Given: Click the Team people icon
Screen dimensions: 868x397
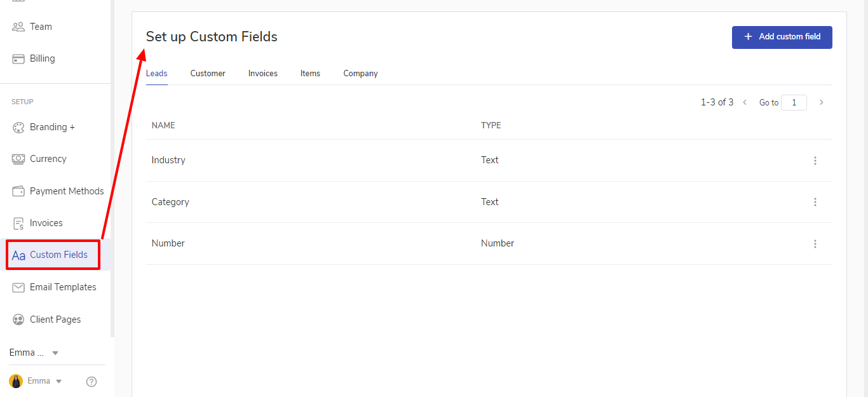Looking at the screenshot, I should (x=18, y=27).
